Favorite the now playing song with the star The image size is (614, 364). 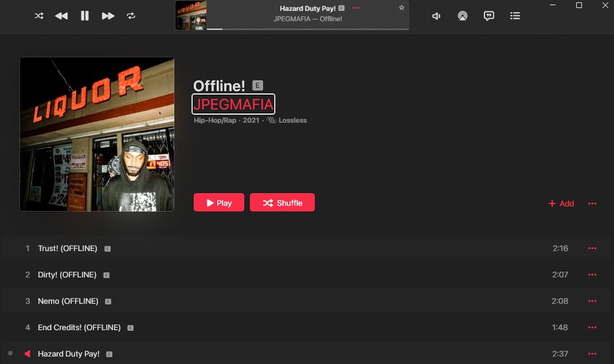401,7
